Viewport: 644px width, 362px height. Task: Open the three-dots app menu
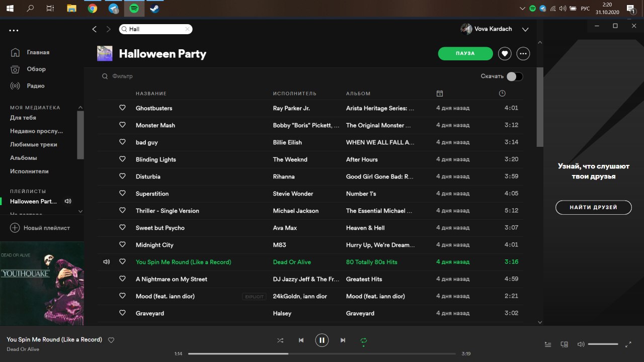coord(14,31)
